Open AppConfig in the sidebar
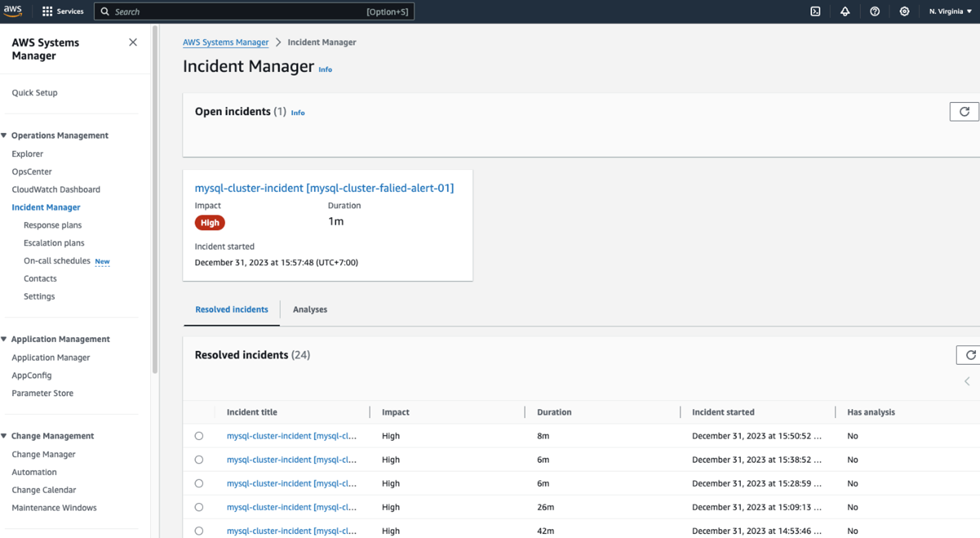Screen dimensions: 980x538 [32, 375]
